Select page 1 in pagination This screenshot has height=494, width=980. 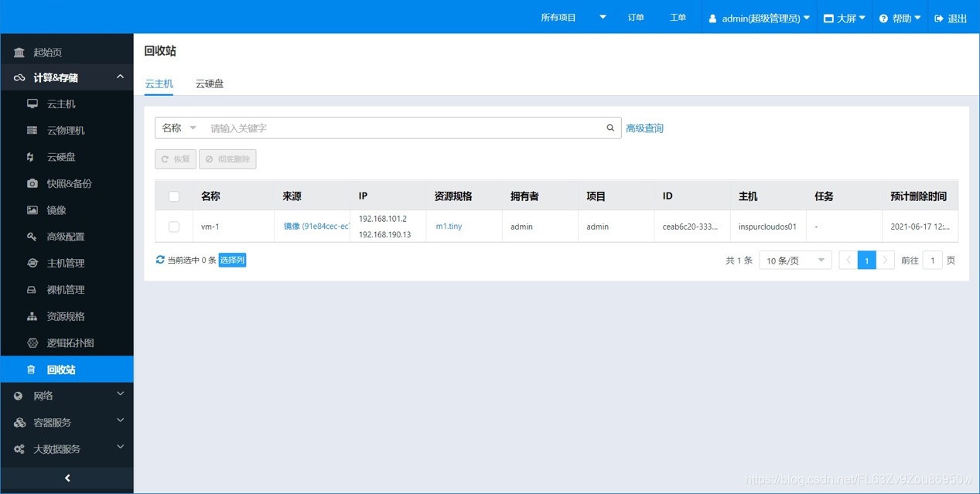coord(866,261)
